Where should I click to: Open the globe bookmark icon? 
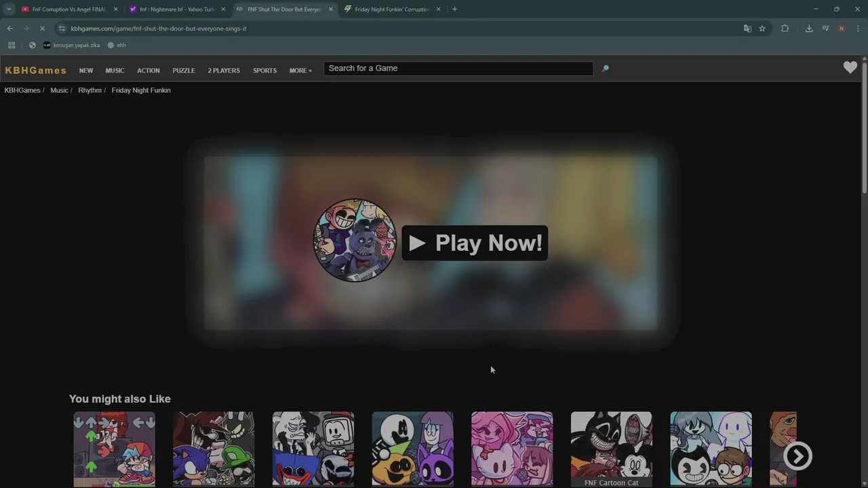coord(32,45)
